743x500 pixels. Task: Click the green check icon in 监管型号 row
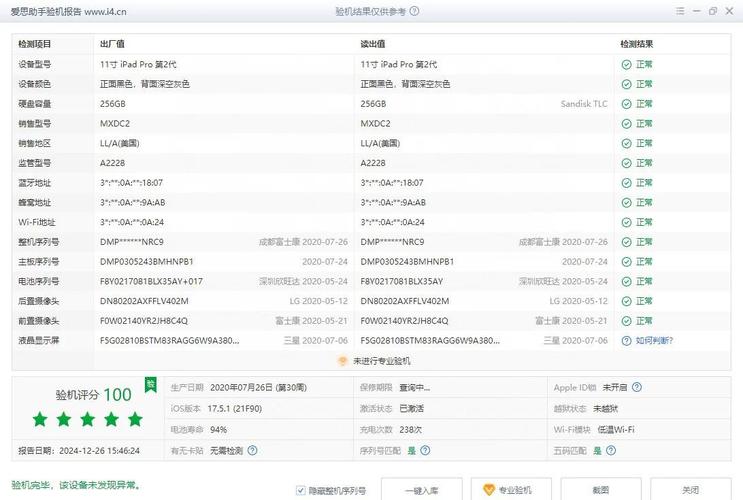[x=626, y=163]
